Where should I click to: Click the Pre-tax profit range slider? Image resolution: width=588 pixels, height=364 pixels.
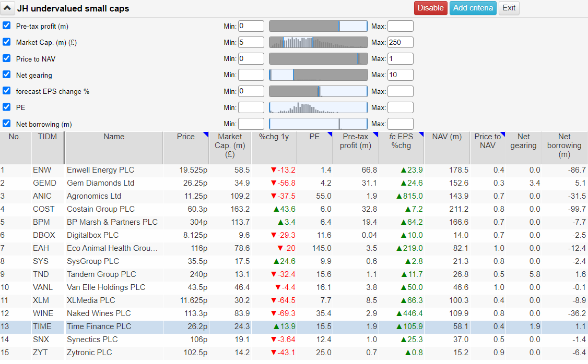coord(319,26)
